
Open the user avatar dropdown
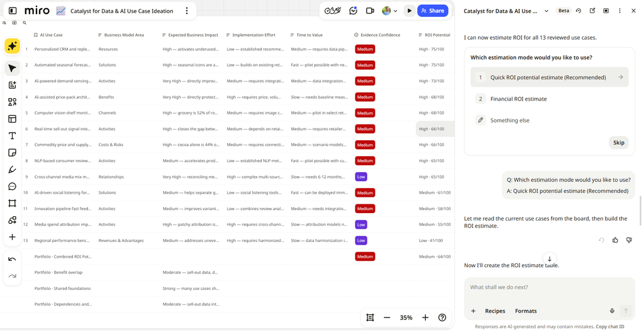pos(389,11)
